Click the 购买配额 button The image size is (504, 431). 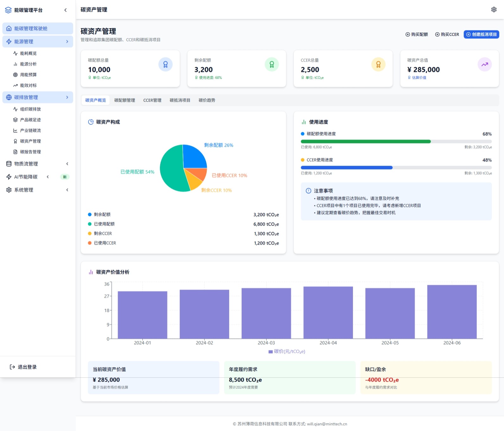tap(417, 35)
